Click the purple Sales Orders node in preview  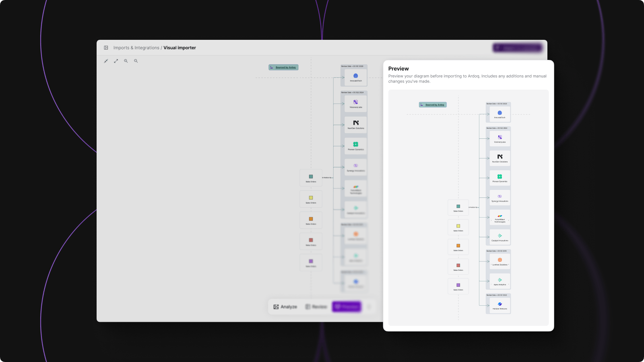(x=458, y=286)
